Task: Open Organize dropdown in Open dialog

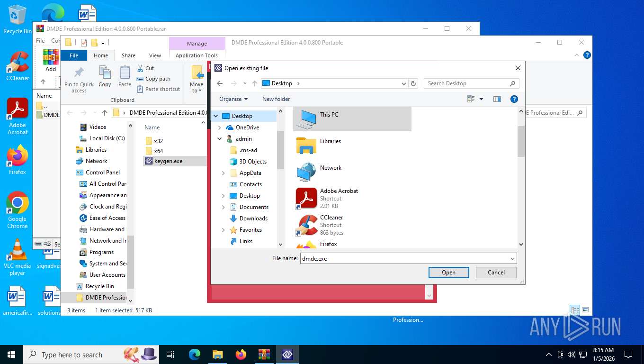Action: click(233, 99)
